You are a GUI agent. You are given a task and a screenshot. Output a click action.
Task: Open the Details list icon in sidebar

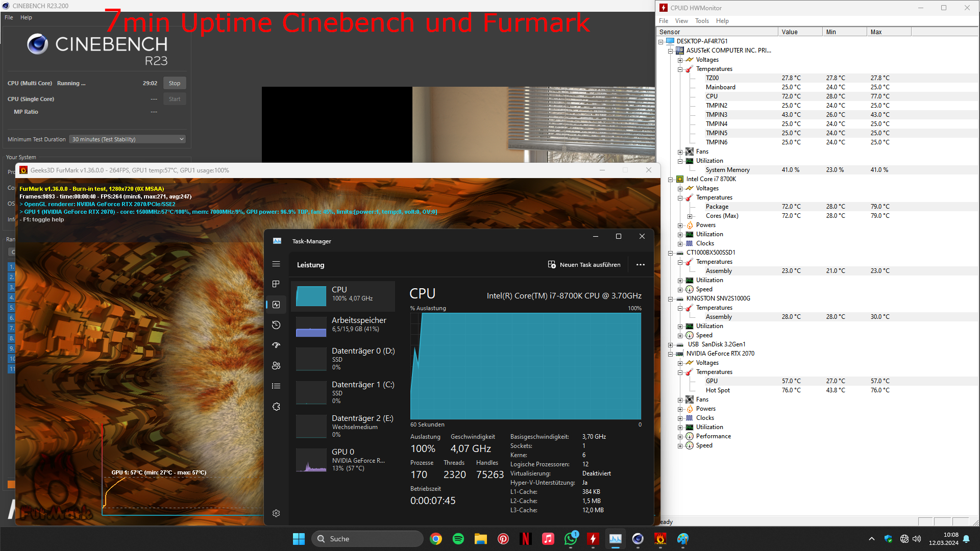click(276, 386)
